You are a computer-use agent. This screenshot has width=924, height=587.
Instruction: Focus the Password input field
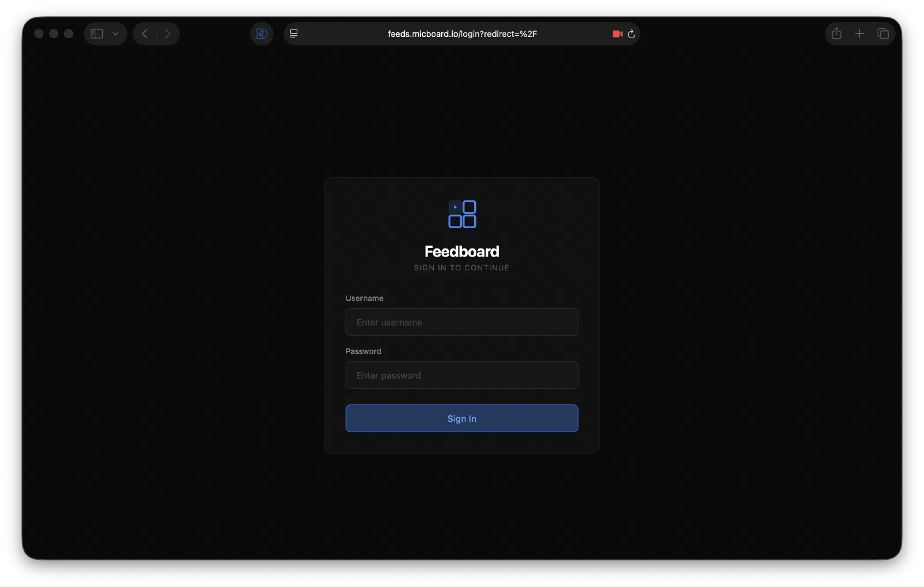point(461,375)
